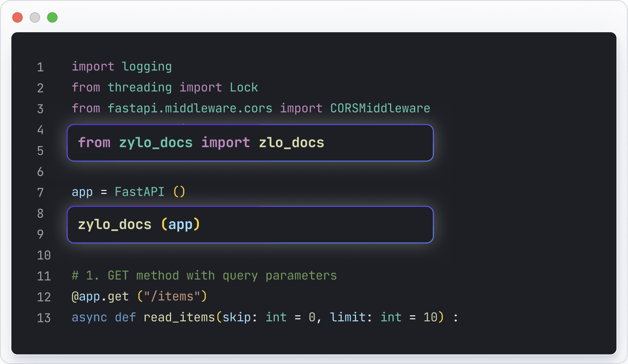Click the "/items" route string
Image resolution: width=628 pixels, height=364 pixels.
[x=172, y=297]
